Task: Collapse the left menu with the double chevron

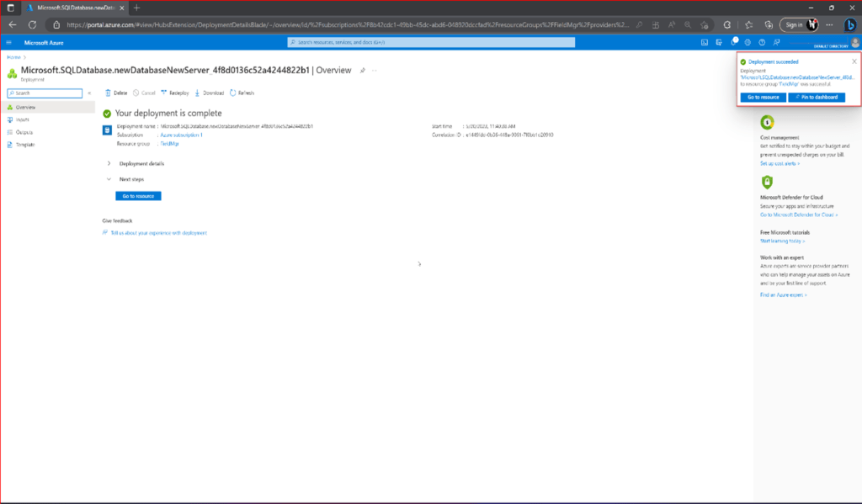Action: coord(89,93)
